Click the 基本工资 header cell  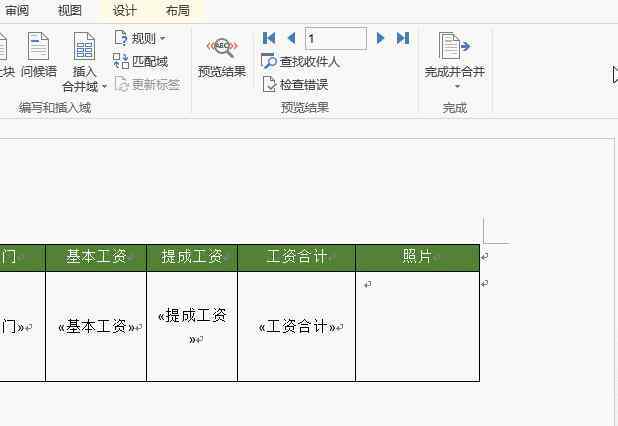[x=96, y=257]
